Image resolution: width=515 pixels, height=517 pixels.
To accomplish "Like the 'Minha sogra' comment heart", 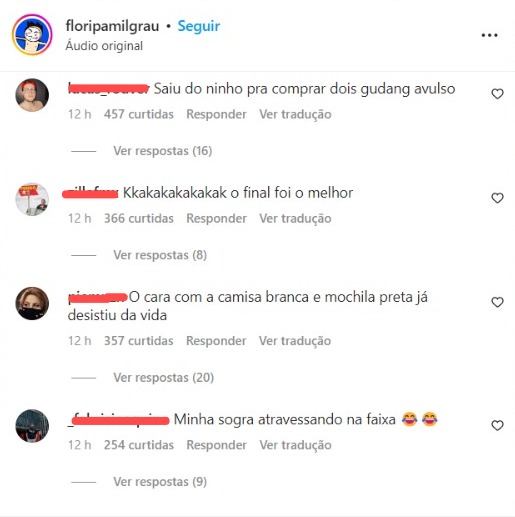I will click(x=497, y=425).
